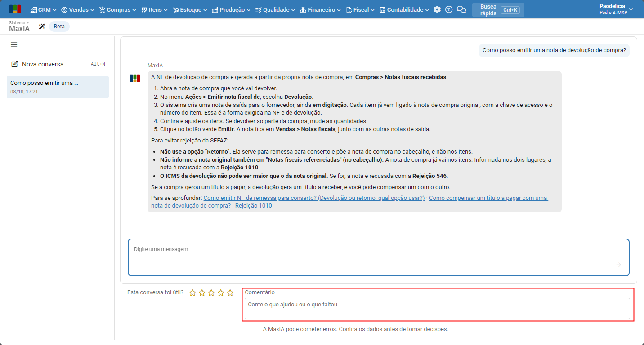Viewport: 644px width, 345px height.
Task: Follow the 'Rejeição 1010' link
Action: point(253,206)
